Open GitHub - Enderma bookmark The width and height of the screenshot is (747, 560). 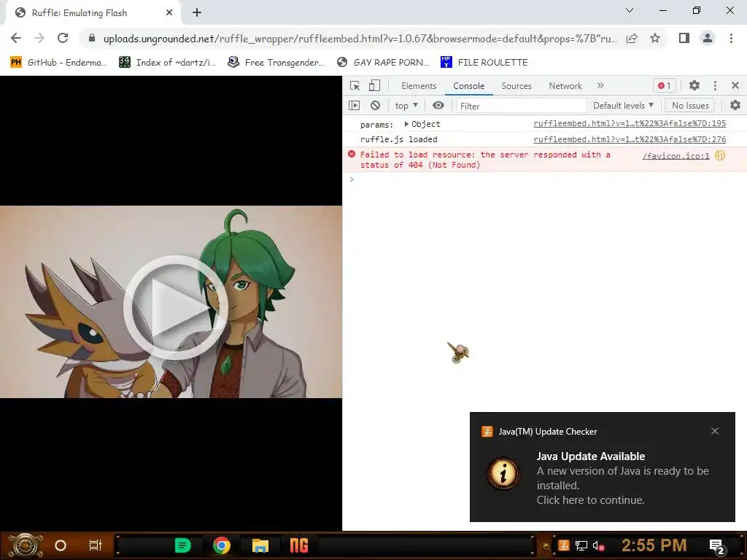(x=58, y=62)
